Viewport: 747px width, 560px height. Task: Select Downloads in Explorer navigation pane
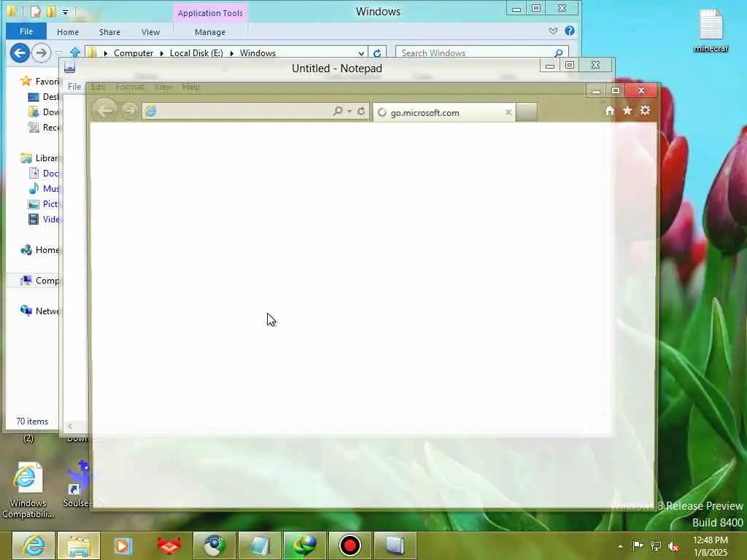click(43, 112)
